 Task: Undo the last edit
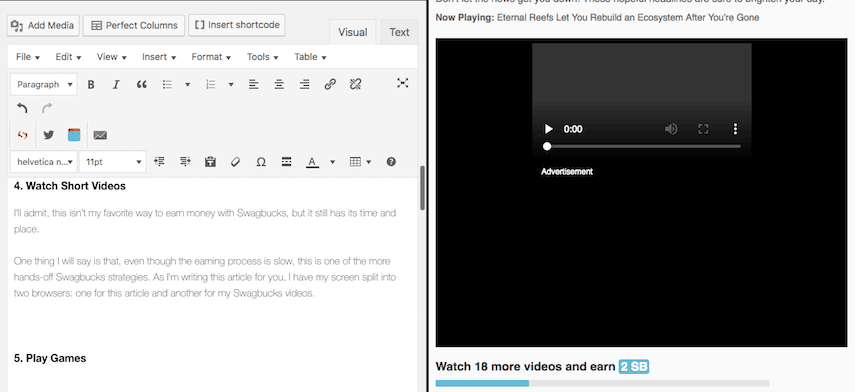point(22,108)
